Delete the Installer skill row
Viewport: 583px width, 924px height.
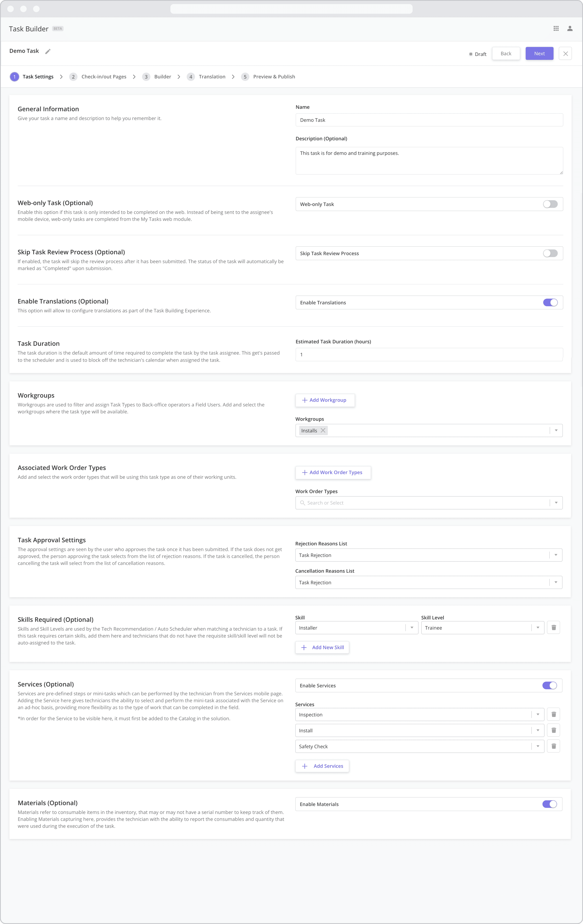(554, 628)
